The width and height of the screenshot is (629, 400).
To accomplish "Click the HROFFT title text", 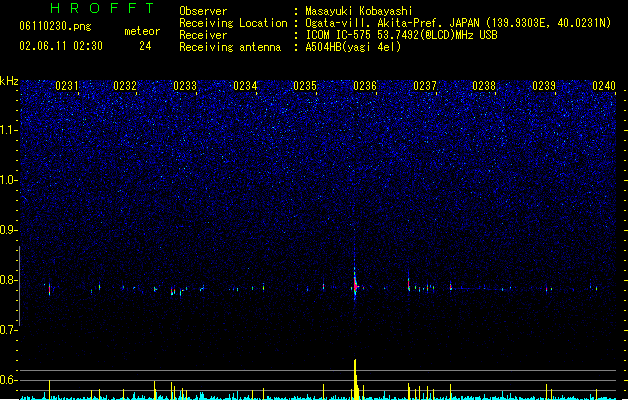I will (x=102, y=8).
